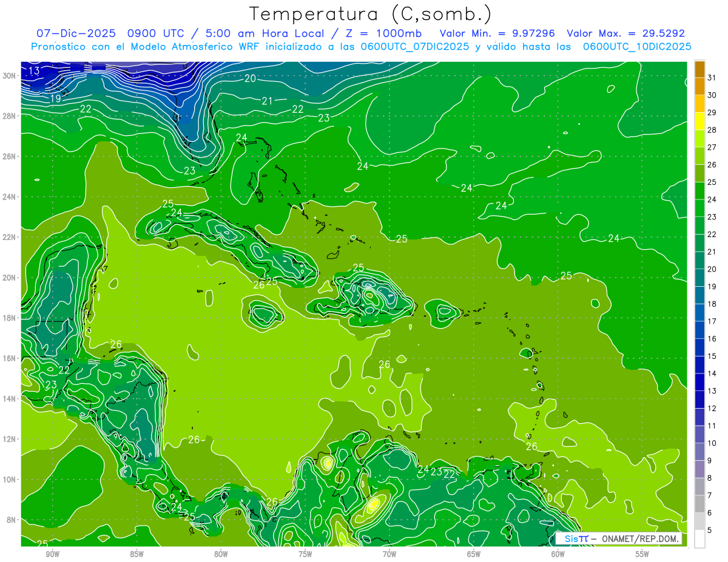728x562 pixels.
Task: Click the 20 contour label on the map
Action: pos(251,78)
